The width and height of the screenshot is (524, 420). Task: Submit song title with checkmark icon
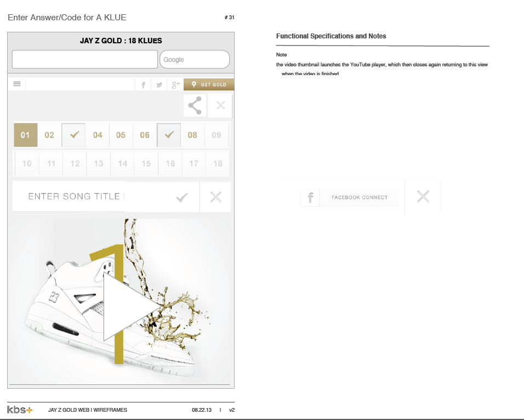click(x=182, y=197)
